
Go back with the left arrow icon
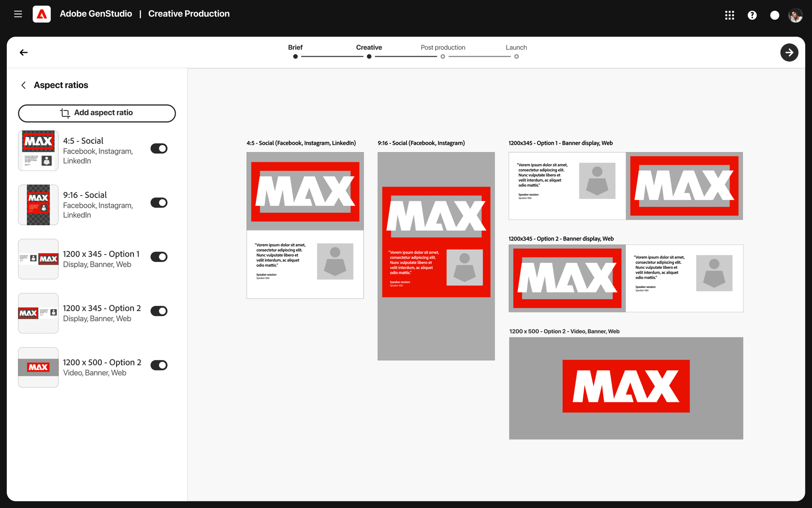(x=24, y=52)
